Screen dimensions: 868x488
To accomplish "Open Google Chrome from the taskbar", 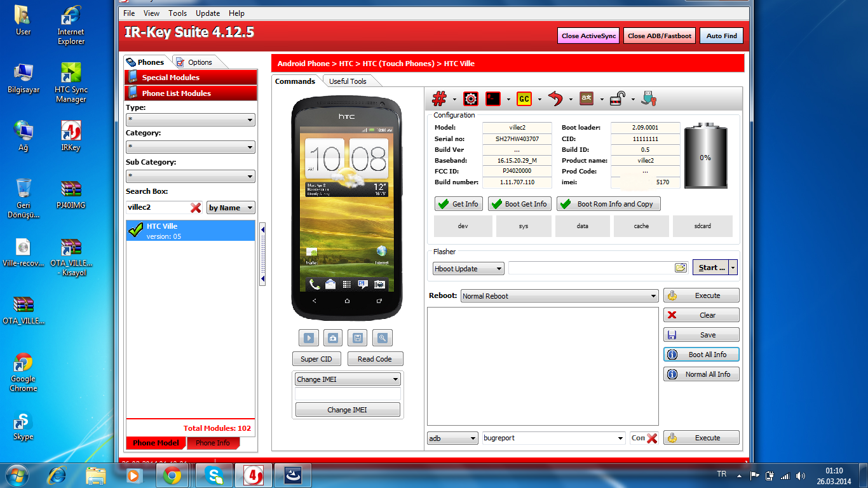I will pyautogui.click(x=172, y=475).
